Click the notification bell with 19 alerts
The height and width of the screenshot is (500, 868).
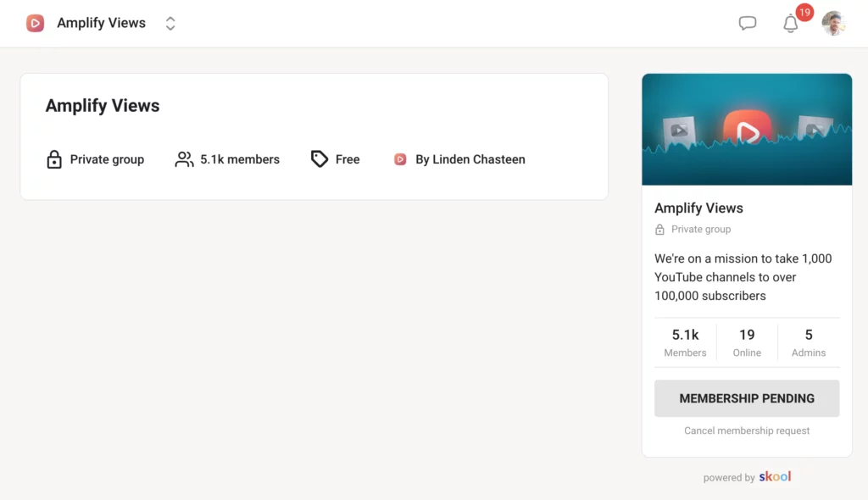[x=790, y=24]
